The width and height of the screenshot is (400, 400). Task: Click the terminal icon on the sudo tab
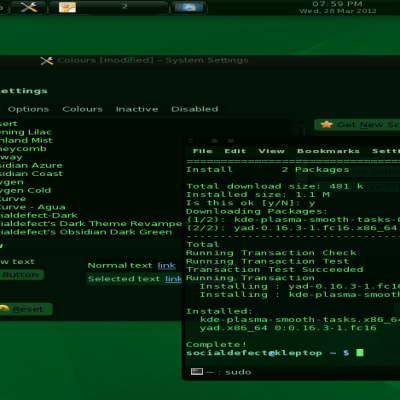click(x=197, y=371)
